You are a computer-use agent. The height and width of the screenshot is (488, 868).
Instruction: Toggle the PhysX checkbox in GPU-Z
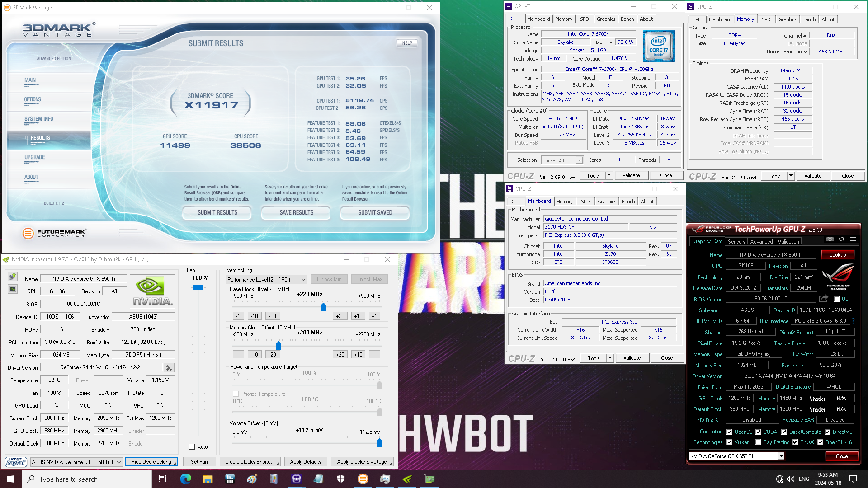[x=795, y=442]
